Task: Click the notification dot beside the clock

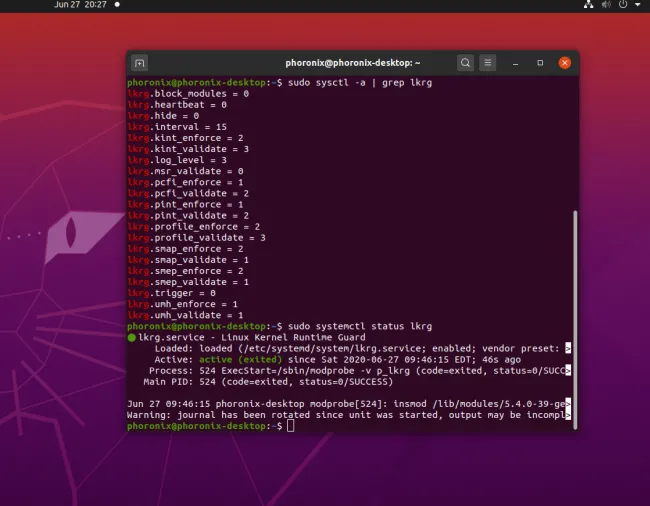Action: point(117,5)
